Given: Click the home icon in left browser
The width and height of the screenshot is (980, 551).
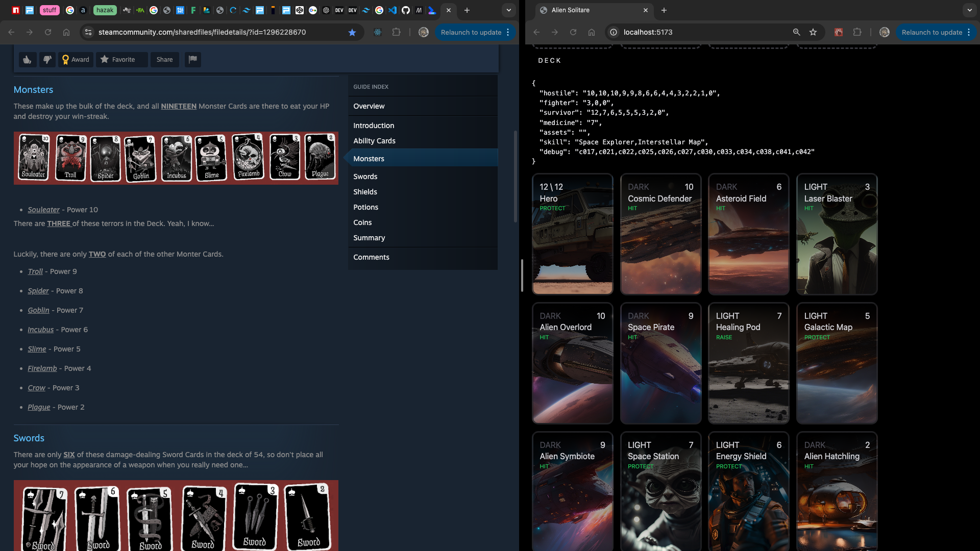Looking at the screenshot, I should (x=66, y=32).
